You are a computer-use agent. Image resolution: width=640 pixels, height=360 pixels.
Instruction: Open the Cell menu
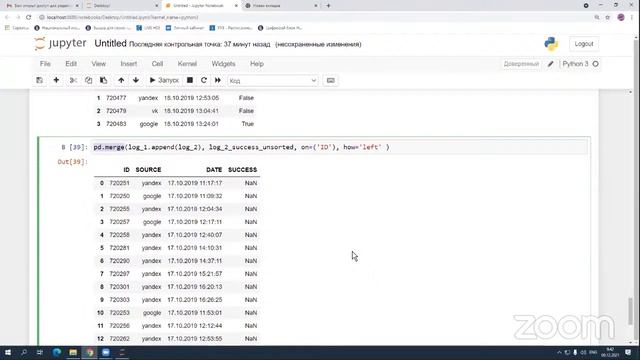point(157,64)
